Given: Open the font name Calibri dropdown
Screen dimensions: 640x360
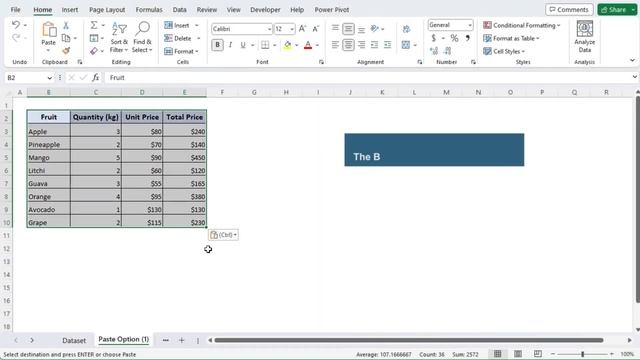Looking at the screenshot, I should coord(269,29).
